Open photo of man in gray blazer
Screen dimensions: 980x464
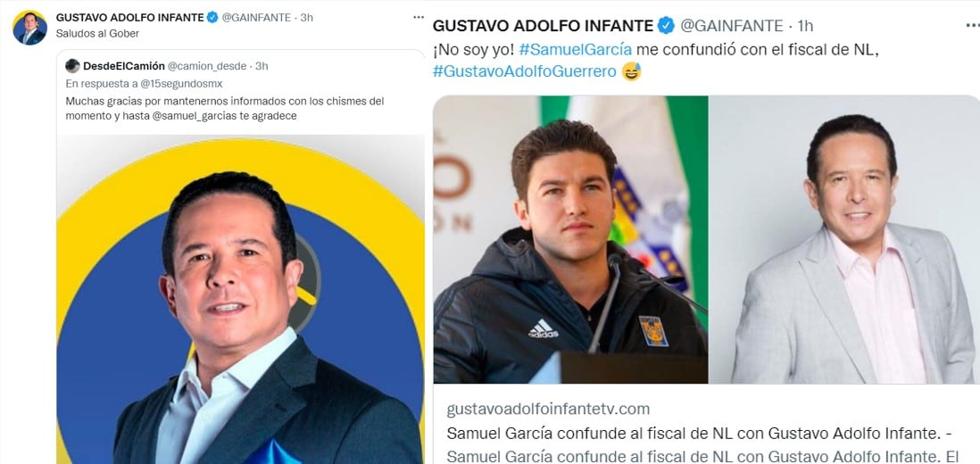coord(844,239)
